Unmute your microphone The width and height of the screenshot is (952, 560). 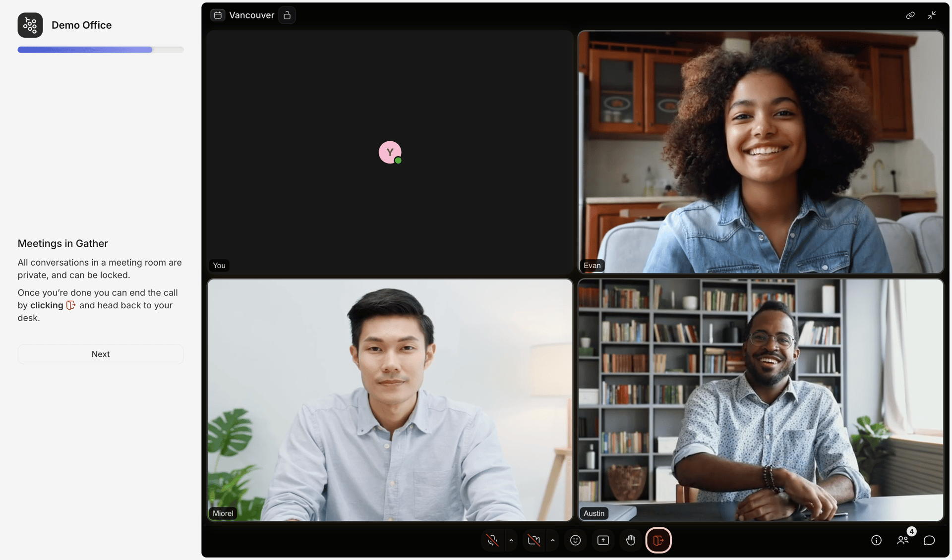[491, 540]
